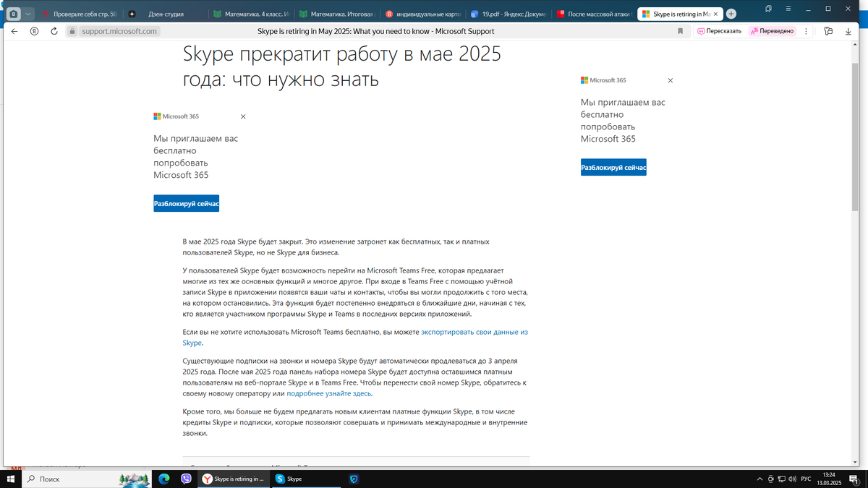Go back with the browser back arrow
This screenshot has height=488, width=868.
[x=14, y=31]
